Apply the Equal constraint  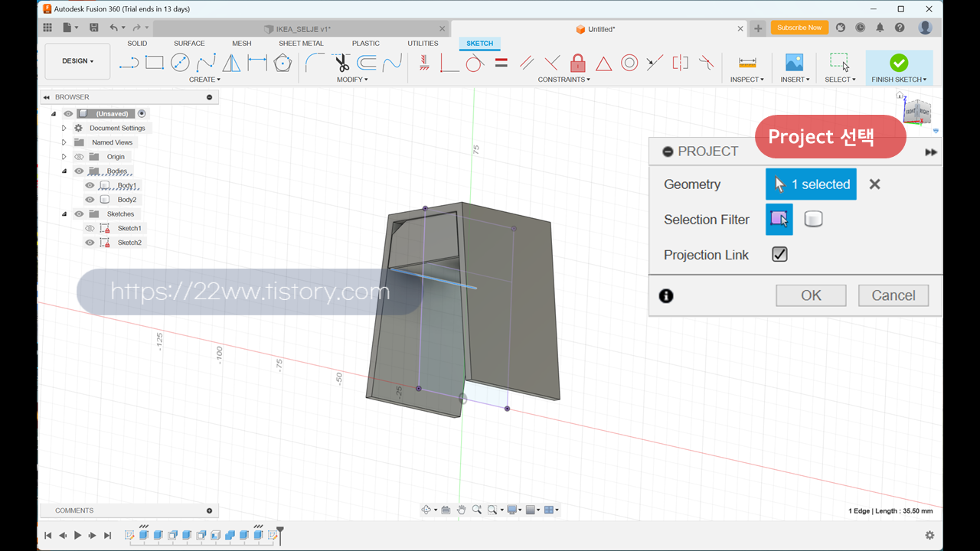(x=501, y=63)
